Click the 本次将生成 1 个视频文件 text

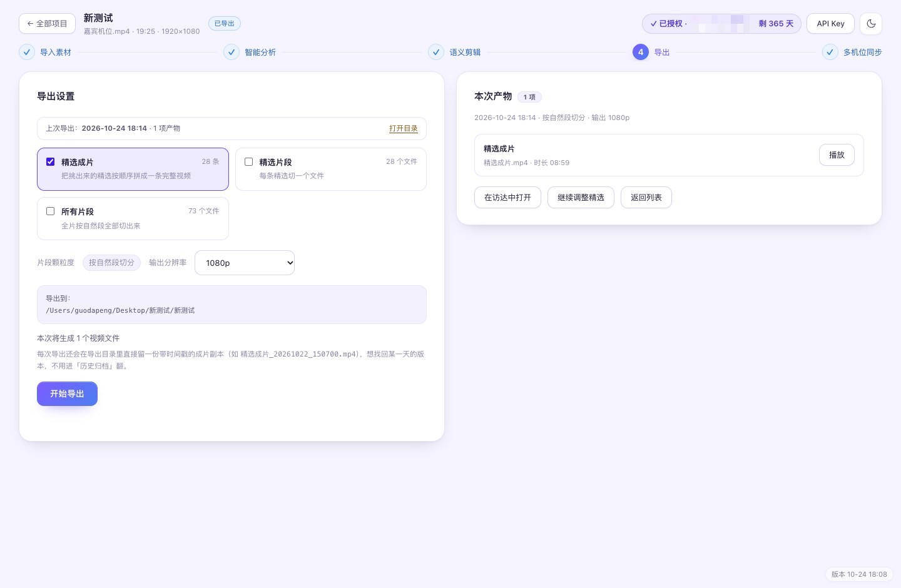point(78,338)
